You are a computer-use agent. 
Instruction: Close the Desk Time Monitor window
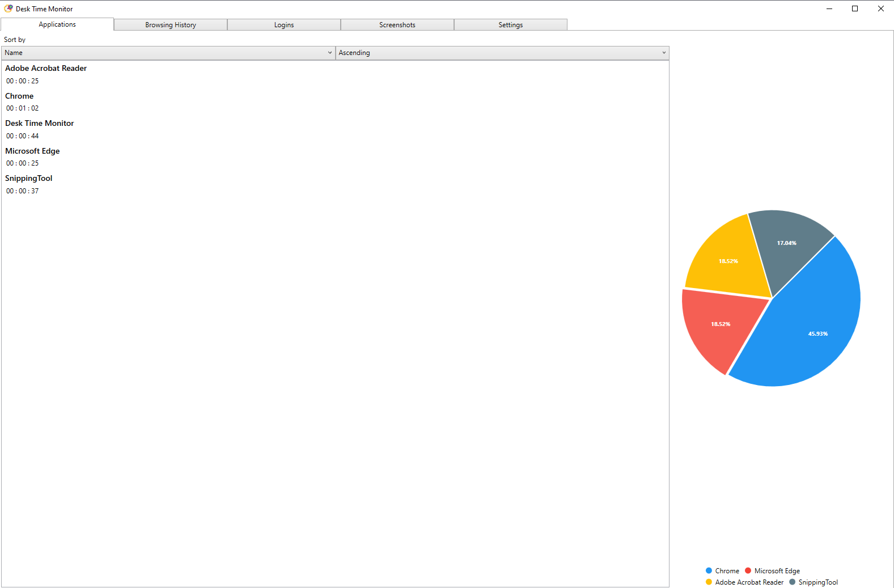point(881,9)
